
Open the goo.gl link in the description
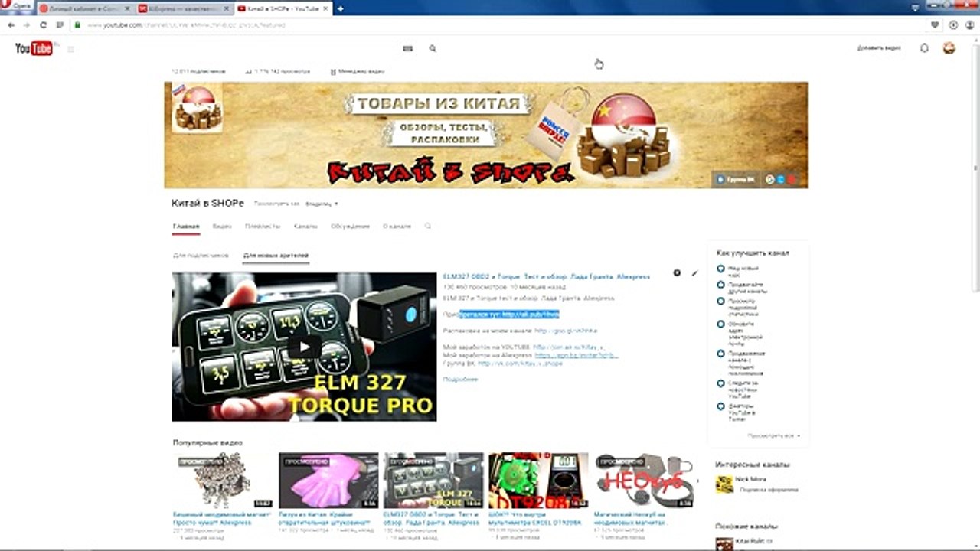pyautogui.click(x=566, y=331)
